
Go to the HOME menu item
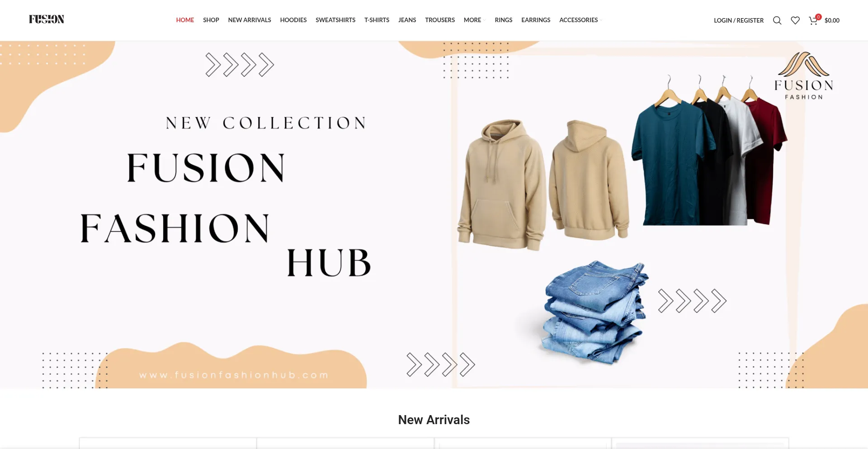(x=185, y=20)
